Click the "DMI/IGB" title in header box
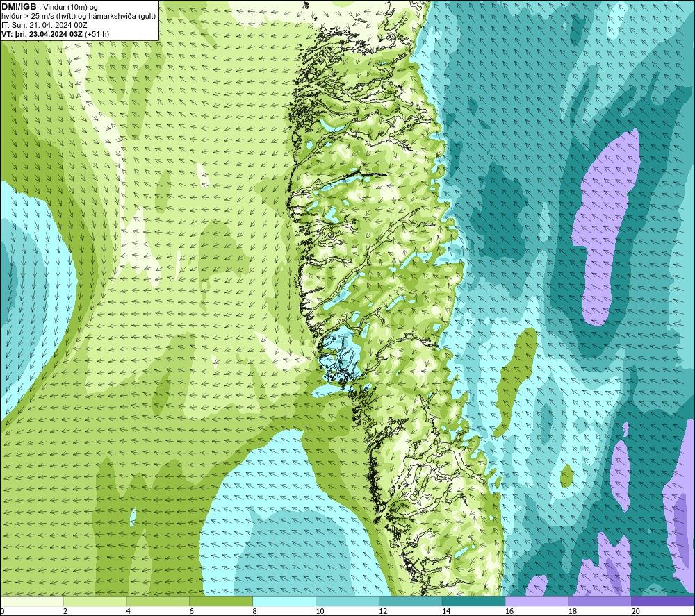695x616 pixels. 19,7
